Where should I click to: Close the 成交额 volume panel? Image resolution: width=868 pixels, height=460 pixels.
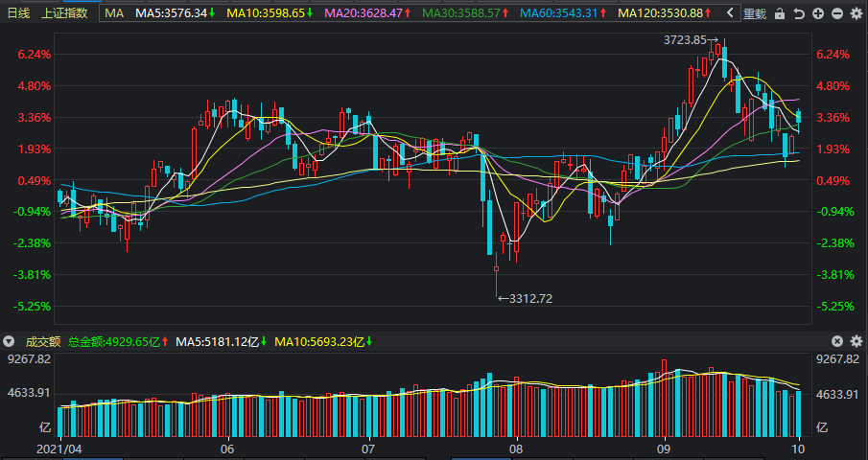coord(837,341)
